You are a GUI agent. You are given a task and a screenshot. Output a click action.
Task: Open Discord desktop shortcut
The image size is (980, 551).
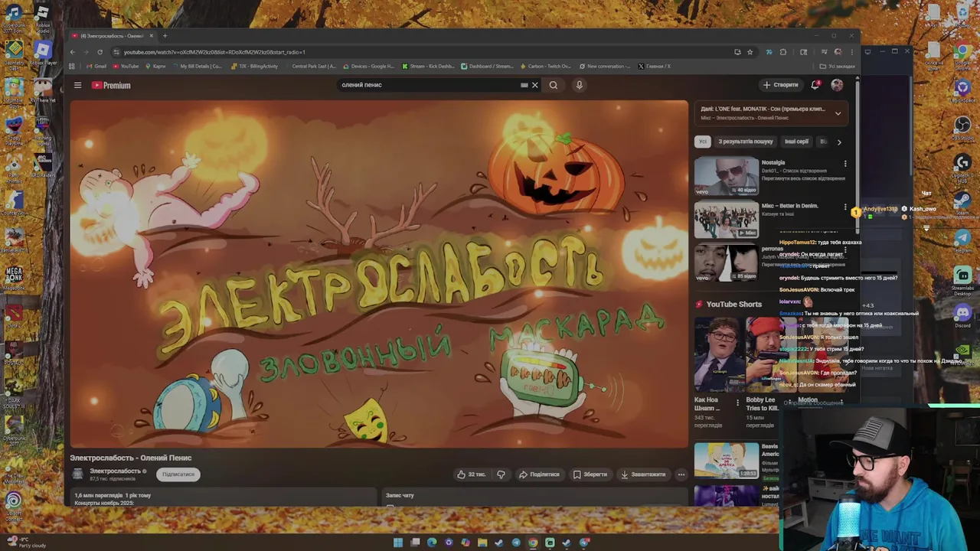(x=962, y=315)
